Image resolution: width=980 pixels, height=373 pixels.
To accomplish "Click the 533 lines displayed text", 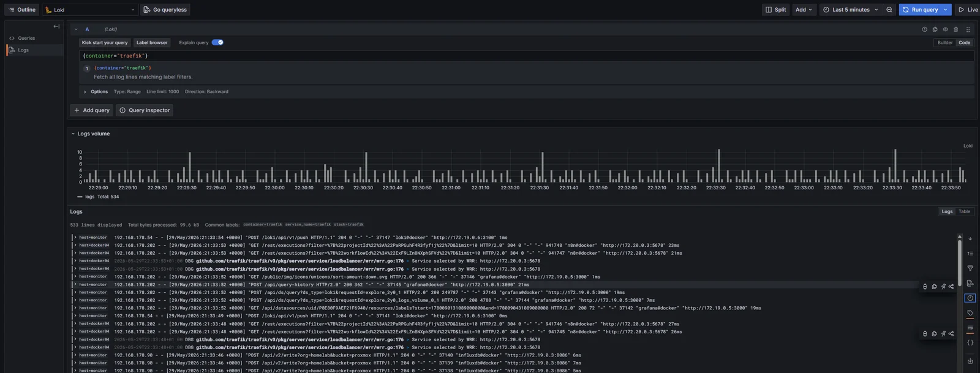I will click(96, 225).
